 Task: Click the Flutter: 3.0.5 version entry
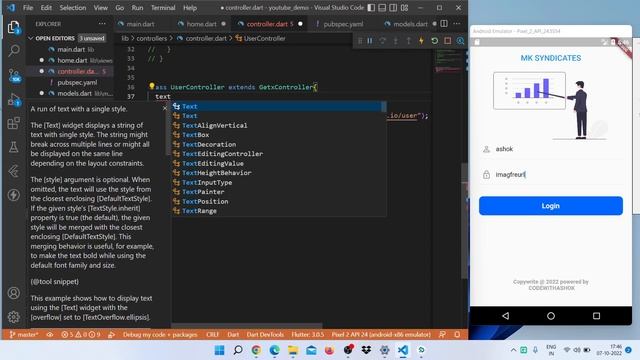click(307, 334)
